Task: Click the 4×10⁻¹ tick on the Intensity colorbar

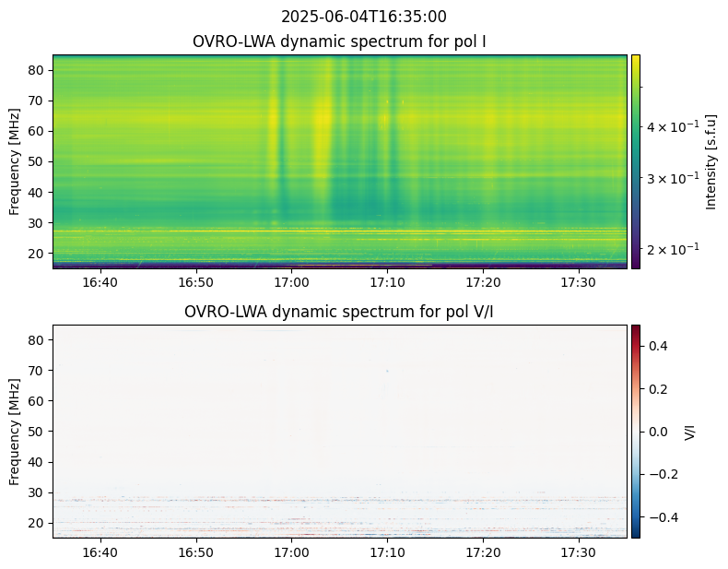Action: point(672,125)
